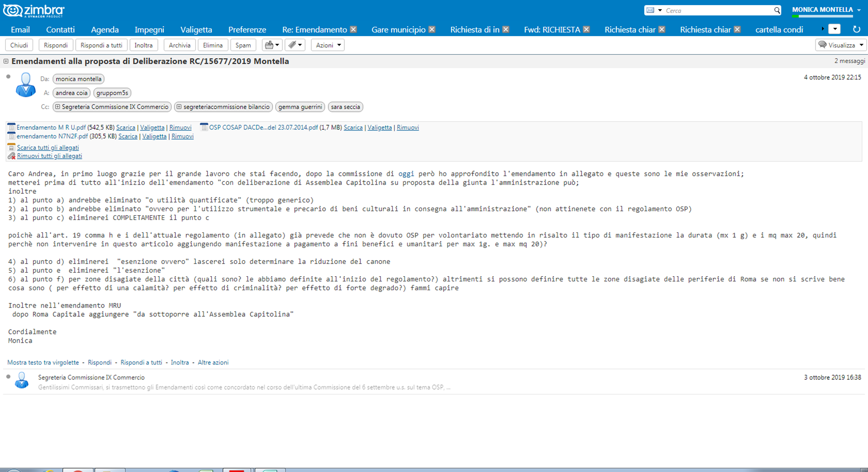Click Scarica for OSP COSAP attachment

pos(353,128)
